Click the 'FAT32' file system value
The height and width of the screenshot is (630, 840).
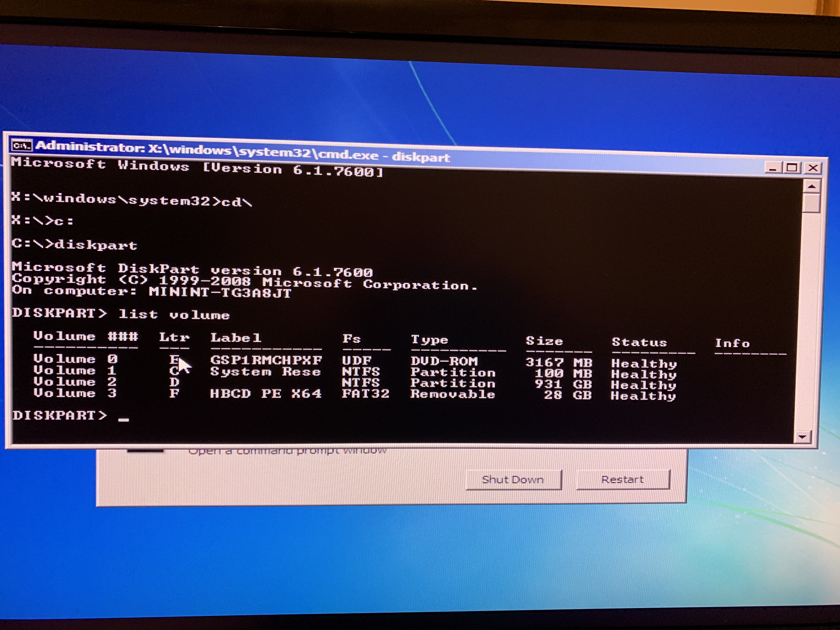365,393
